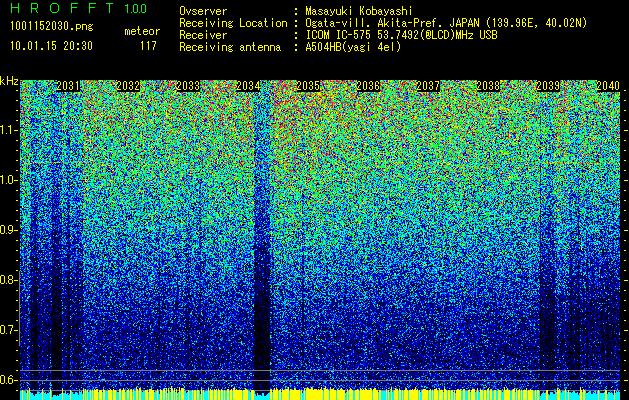Image resolution: width=629 pixels, height=400 pixels.
Task: Click the 2032 time marker
Action: (128, 86)
